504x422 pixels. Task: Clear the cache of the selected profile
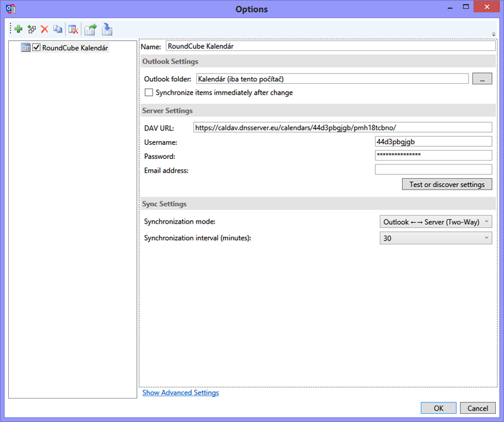pos(73,30)
